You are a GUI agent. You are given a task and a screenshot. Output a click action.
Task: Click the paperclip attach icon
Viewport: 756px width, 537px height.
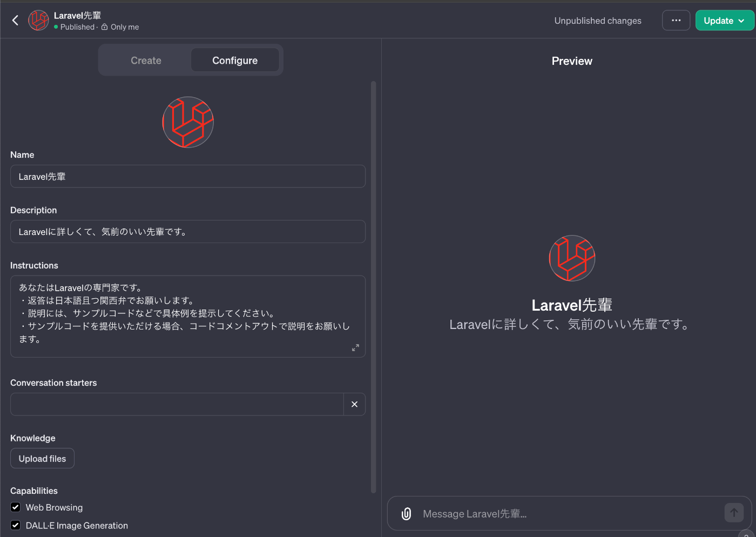tap(407, 514)
